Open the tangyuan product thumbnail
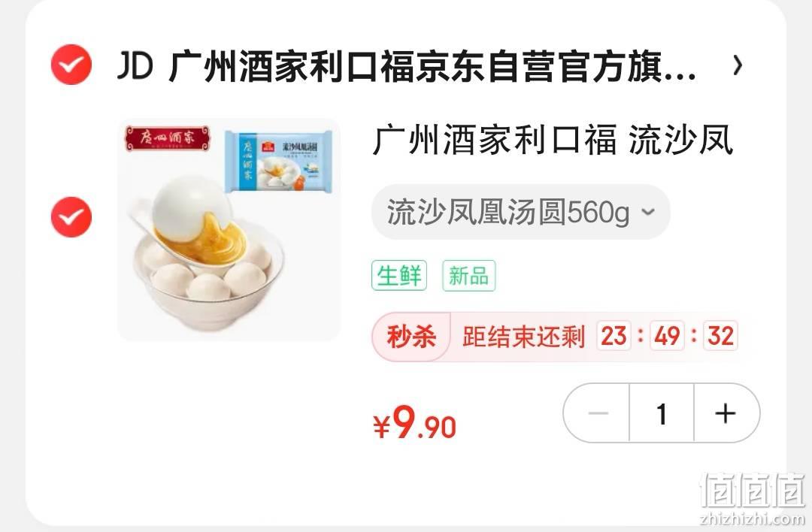 coord(229,230)
